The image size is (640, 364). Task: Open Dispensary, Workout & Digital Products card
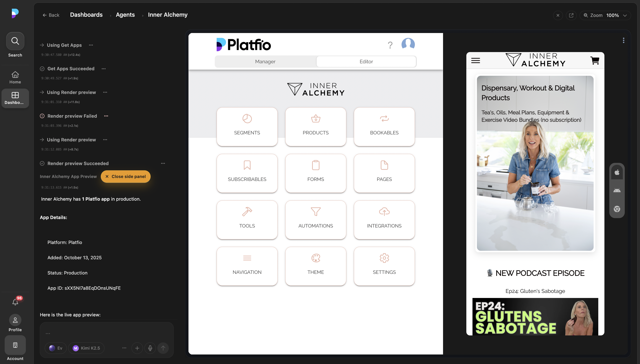535,163
